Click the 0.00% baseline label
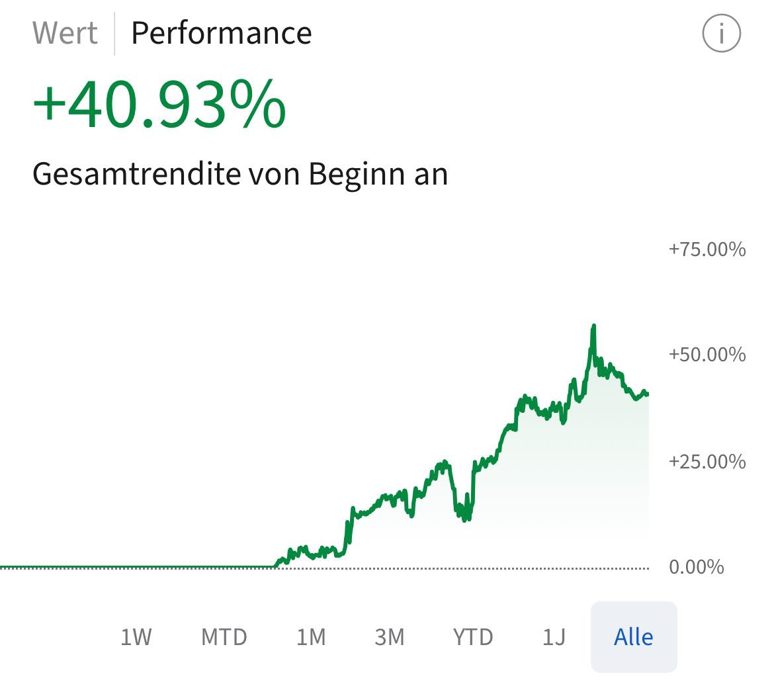 (x=697, y=567)
